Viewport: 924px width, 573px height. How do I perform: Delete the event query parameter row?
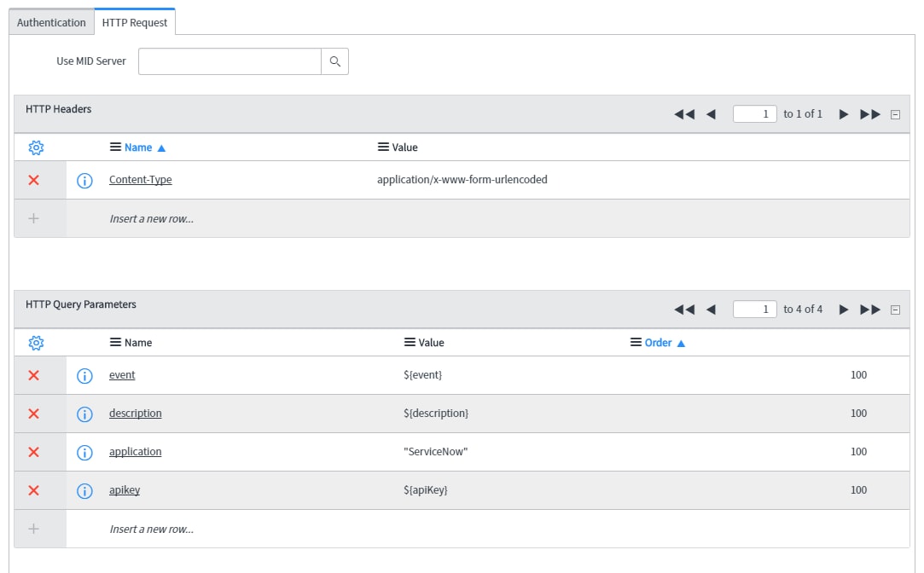(33, 376)
